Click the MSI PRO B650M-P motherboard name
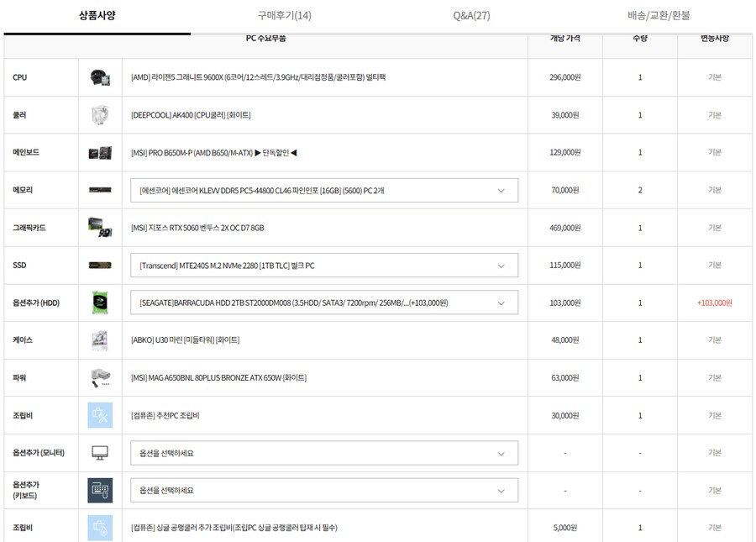Screen dimensions: 756x542 point(214,153)
